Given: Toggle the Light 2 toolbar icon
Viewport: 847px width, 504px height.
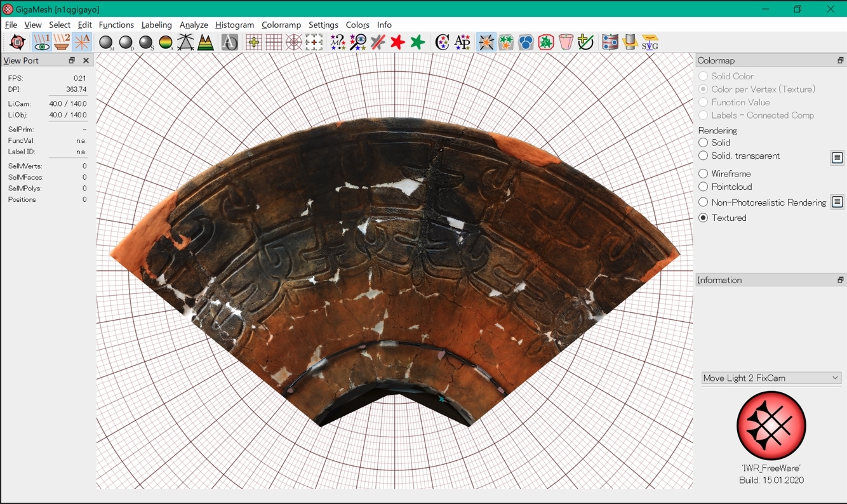Looking at the screenshot, I should pos(62,43).
